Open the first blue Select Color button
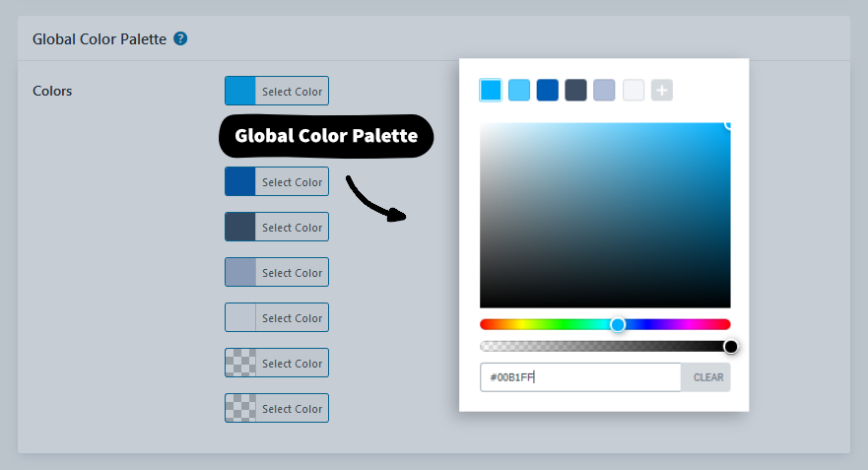The height and width of the screenshot is (470, 868). click(x=277, y=92)
